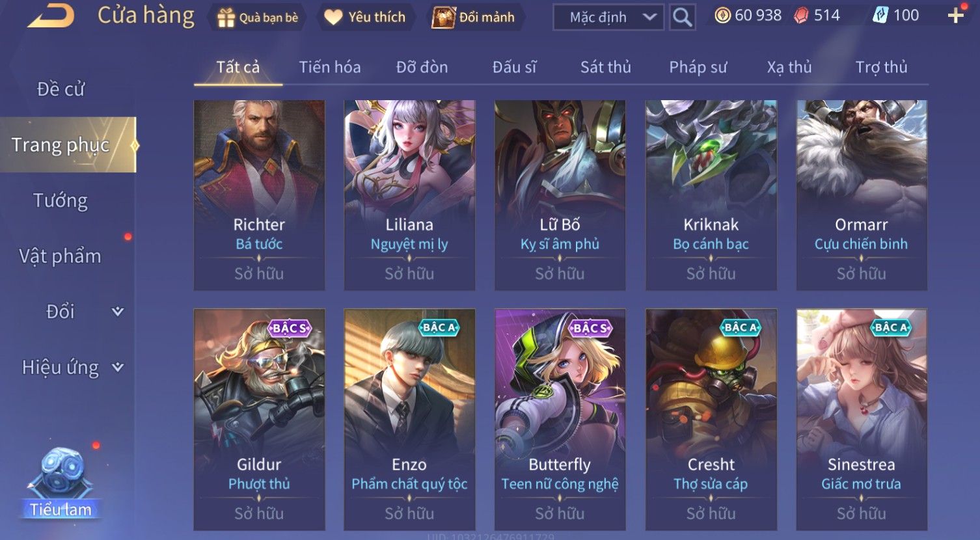This screenshot has width=980, height=540.
Task: Select the Đề cử sidebar item
Action: click(x=61, y=89)
